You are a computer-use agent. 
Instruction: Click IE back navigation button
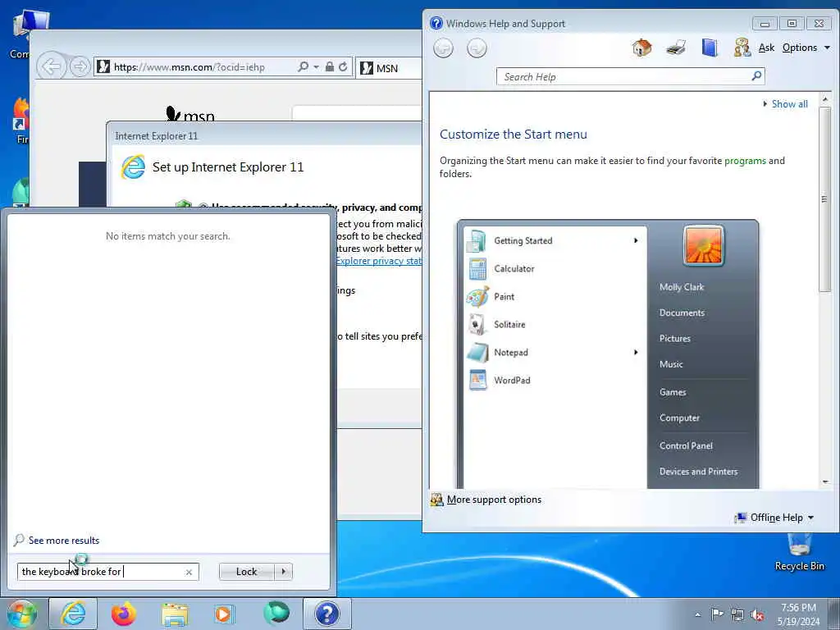(51, 67)
